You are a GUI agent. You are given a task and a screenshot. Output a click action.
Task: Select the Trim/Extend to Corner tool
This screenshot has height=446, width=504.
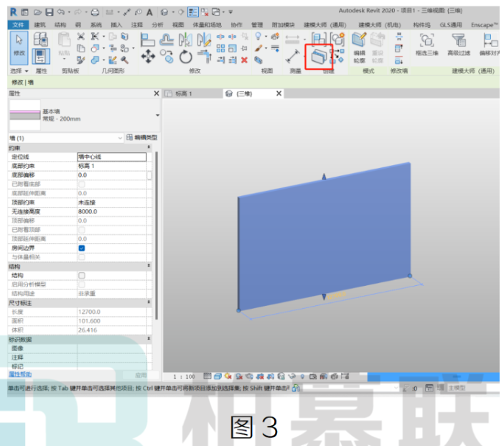tap(205, 57)
